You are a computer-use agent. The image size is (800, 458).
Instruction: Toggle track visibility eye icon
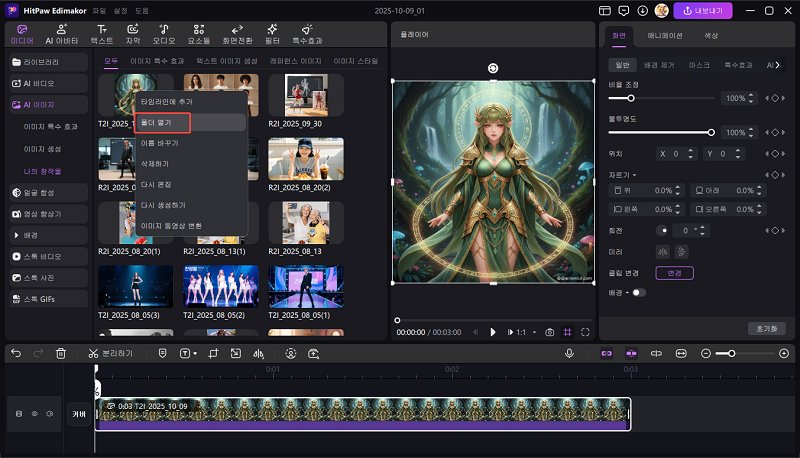click(34, 413)
